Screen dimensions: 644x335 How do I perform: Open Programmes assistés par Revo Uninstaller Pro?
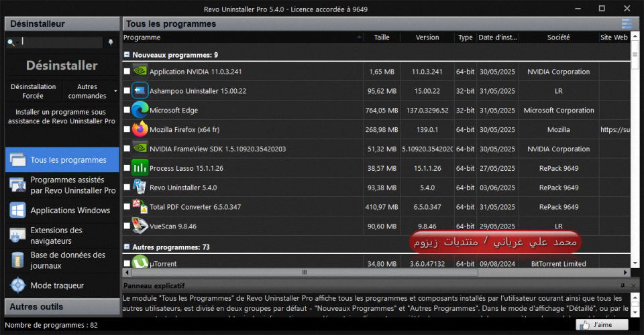(x=62, y=185)
